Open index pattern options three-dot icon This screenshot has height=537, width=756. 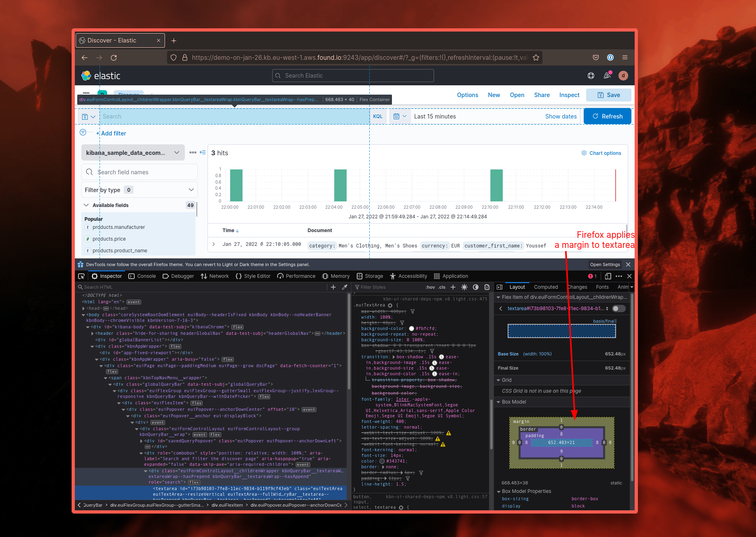tap(193, 152)
